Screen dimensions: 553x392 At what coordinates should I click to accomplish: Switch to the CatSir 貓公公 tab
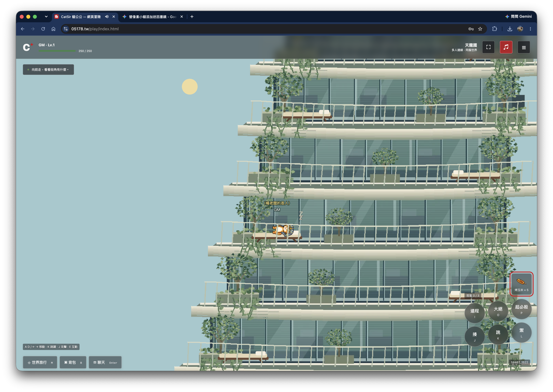(81, 17)
